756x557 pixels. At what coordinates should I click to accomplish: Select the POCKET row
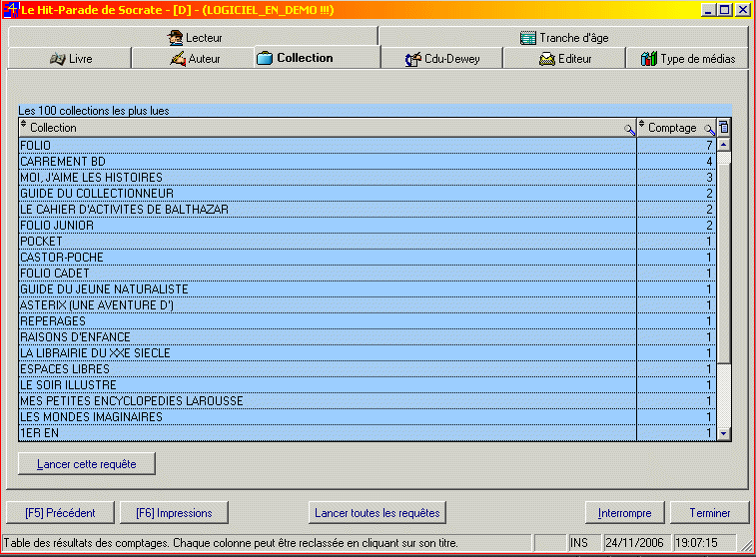tap(367, 241)
